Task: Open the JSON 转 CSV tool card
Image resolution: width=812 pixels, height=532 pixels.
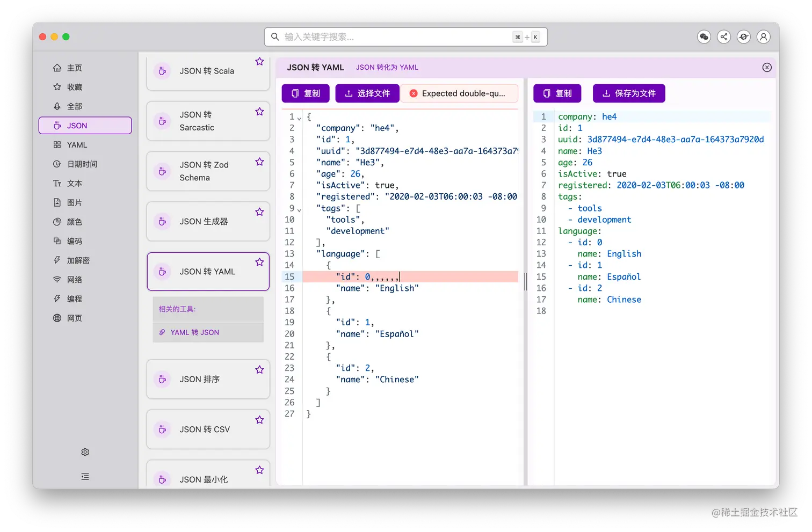Action: 208,429
